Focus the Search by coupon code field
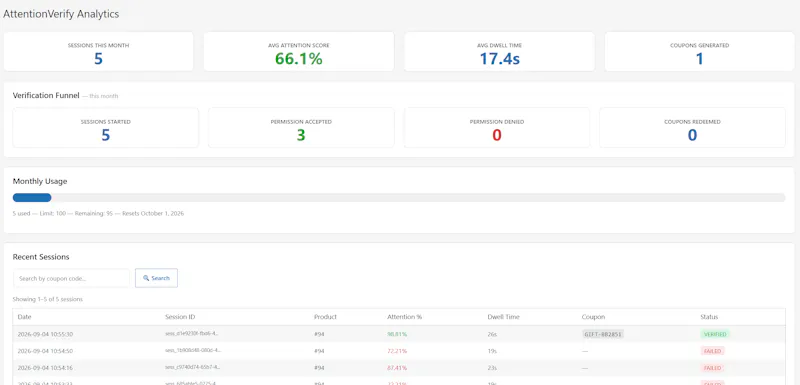The image size is (800, 385). 71,278
